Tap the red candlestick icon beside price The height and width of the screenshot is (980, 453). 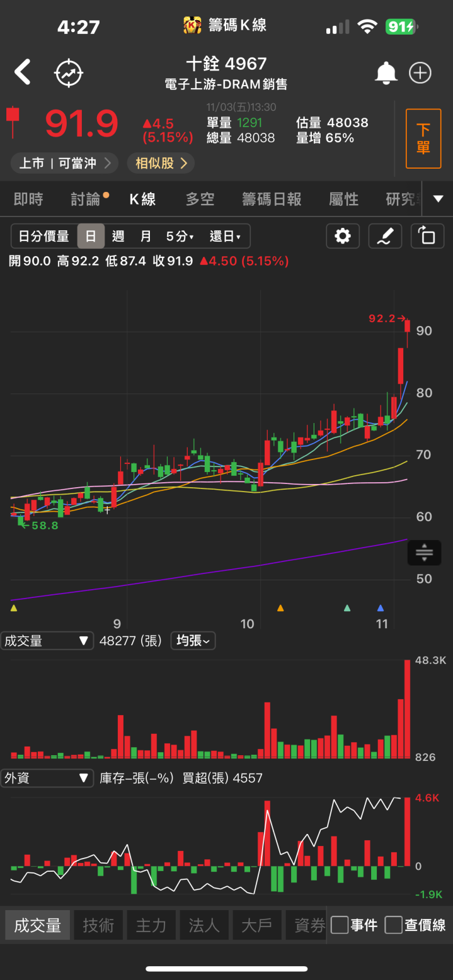[13, 122]
